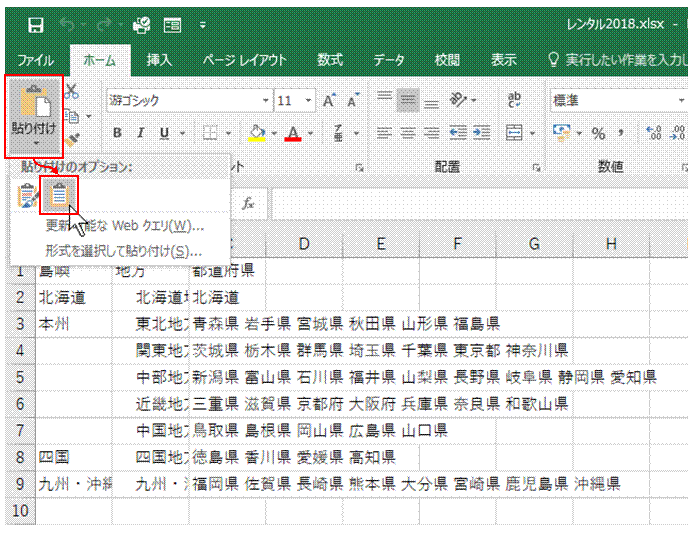
Task: Click the merge and center icon
Action: 514,133
